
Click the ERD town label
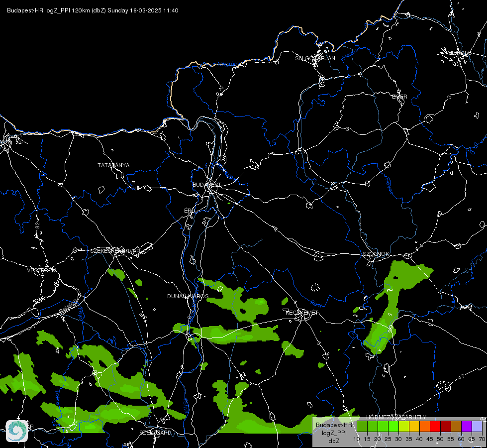coord(190,211)
